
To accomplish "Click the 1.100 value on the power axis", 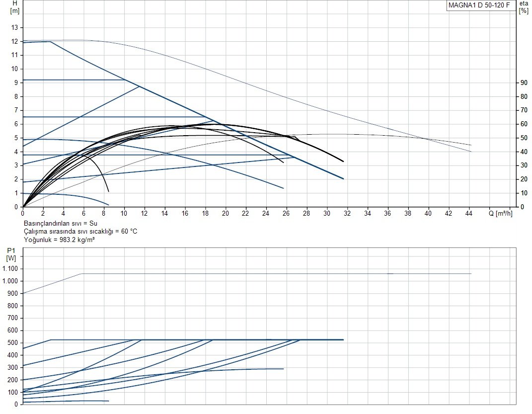I will pyautogui.click(x=10, y=269).
